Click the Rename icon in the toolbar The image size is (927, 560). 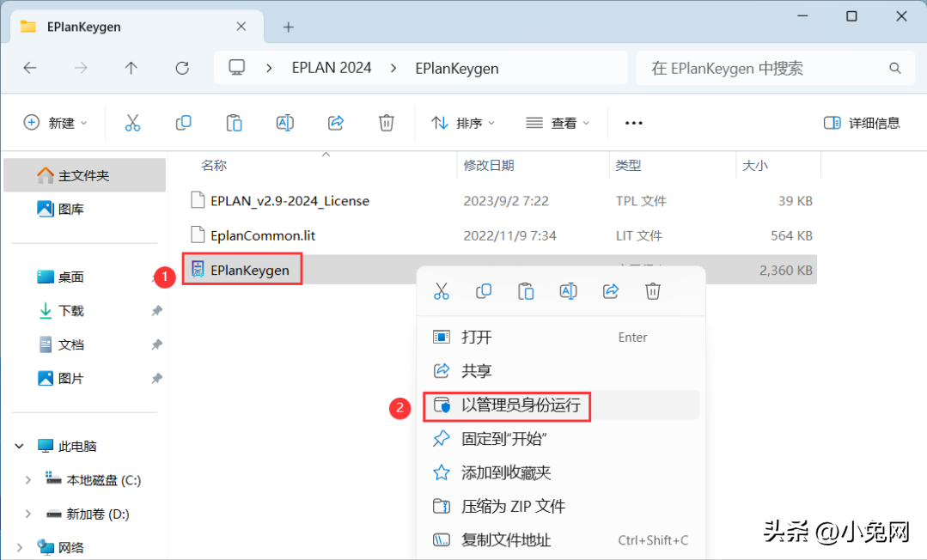[284, 123]
